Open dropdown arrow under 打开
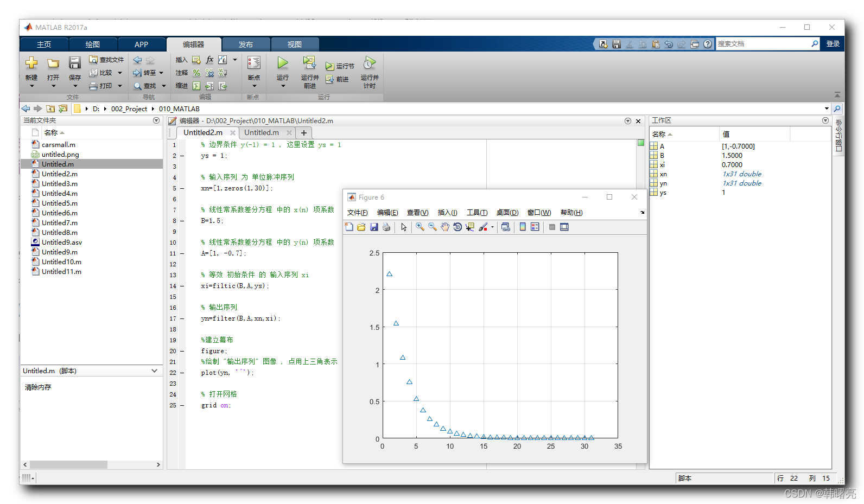Image resolution: width=864 pixels, height=504 pixels. coord(53,86)
